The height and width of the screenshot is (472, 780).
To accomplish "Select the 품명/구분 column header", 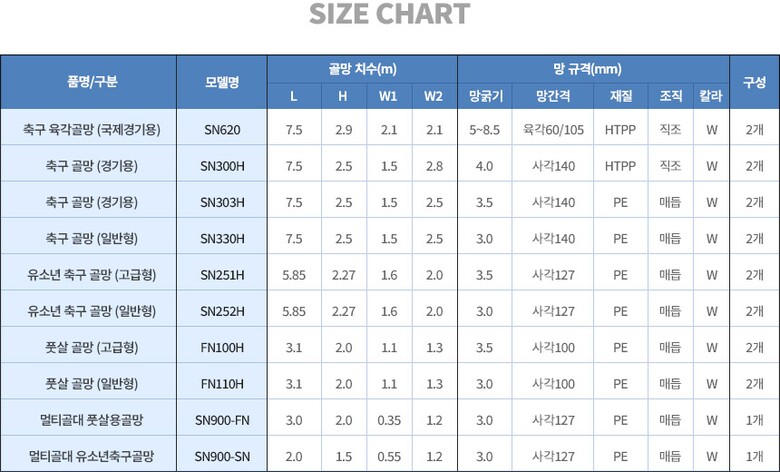I will coord(92,82).
